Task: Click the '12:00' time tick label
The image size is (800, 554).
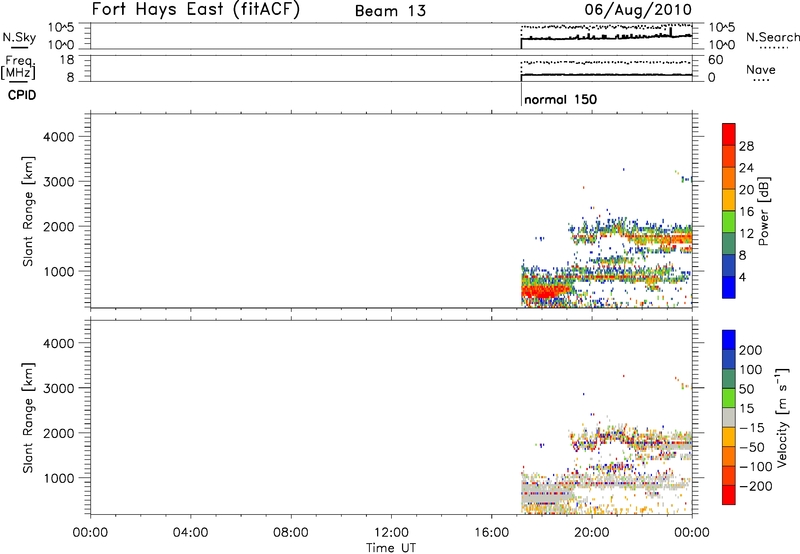Action: pos(391,533)
